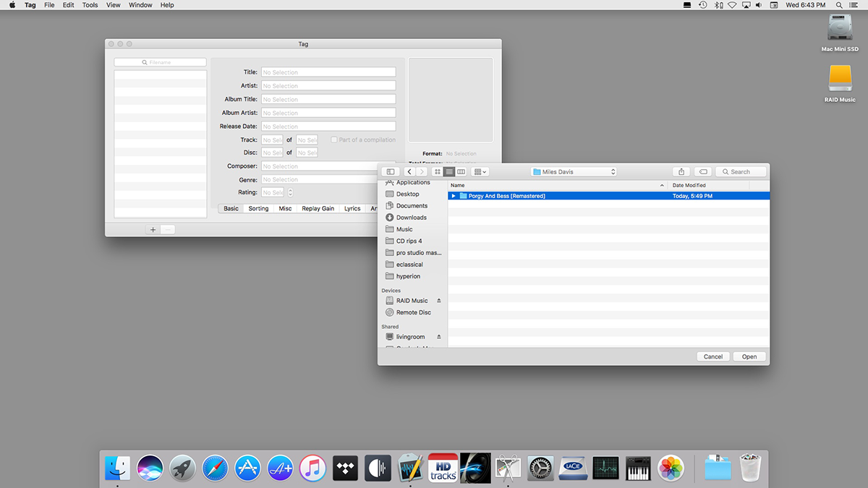This screenshot has height=488, width=868.
Task: Open the Apple menu
Action: point(12,5)
